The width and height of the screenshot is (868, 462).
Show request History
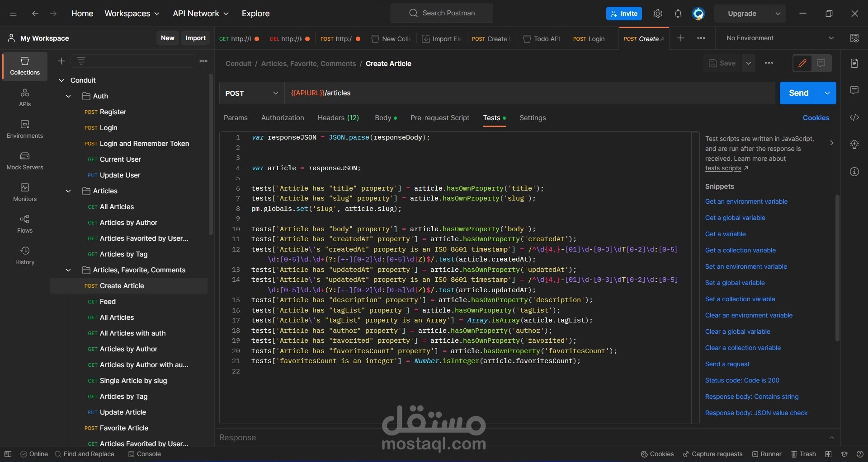pyautogui.click(x=24, y=256)
